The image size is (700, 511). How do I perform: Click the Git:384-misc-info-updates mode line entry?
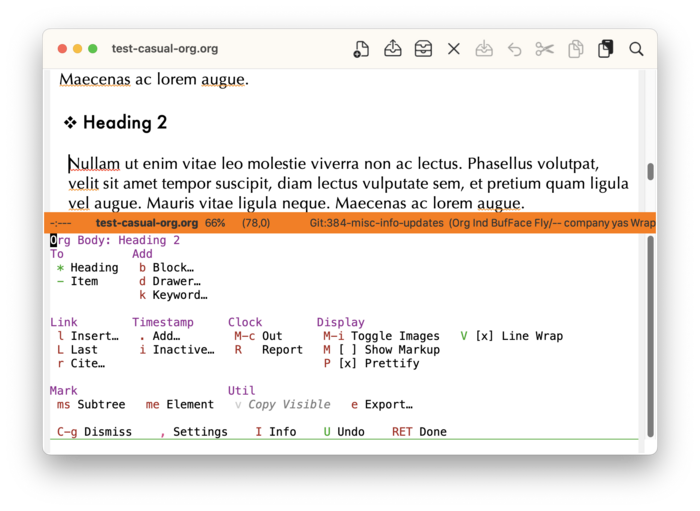(376, 223)
